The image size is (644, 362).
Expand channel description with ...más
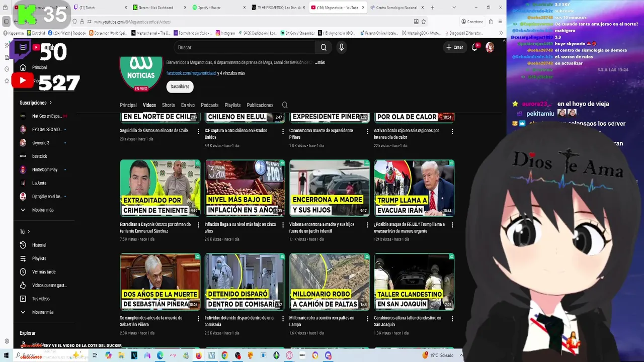(x=320, y=62)
